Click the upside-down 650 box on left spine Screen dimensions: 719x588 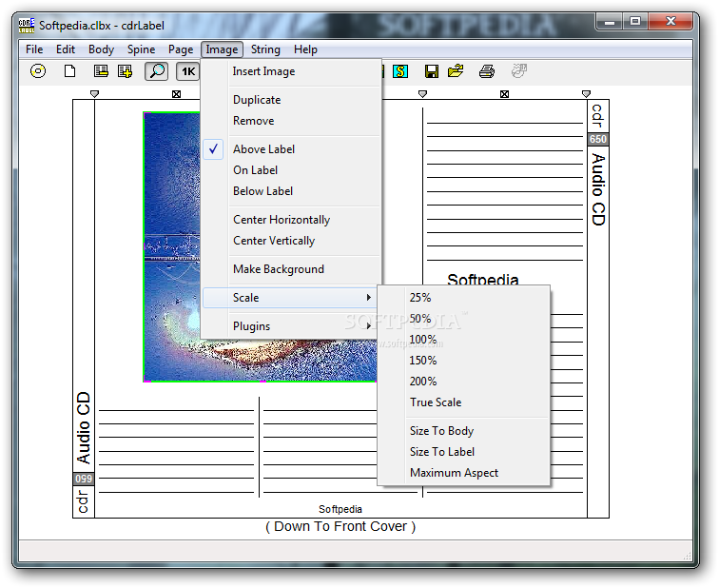[84, 479]
